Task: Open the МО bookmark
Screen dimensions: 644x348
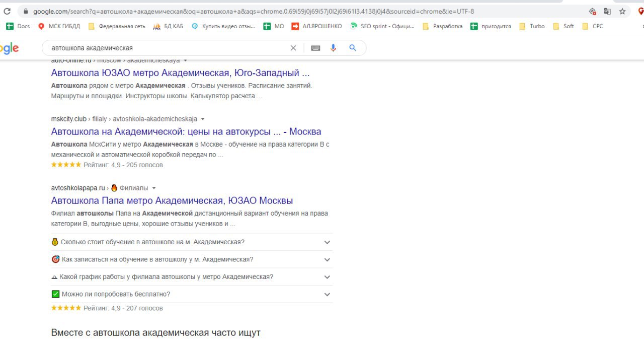Action: pos(274,26)
